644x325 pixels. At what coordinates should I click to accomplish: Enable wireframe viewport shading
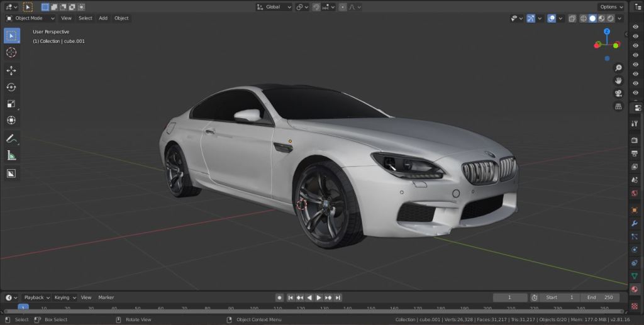click(583, 18)
